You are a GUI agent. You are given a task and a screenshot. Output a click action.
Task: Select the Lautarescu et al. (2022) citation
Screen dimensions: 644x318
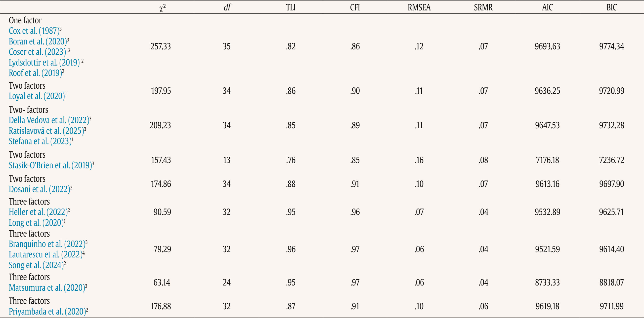pos(45,255)
